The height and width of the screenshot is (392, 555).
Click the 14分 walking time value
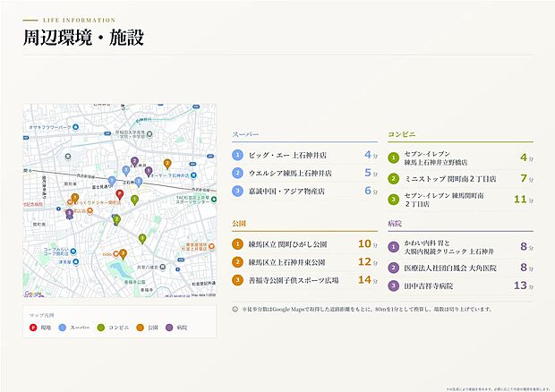(x=368, y=280)
